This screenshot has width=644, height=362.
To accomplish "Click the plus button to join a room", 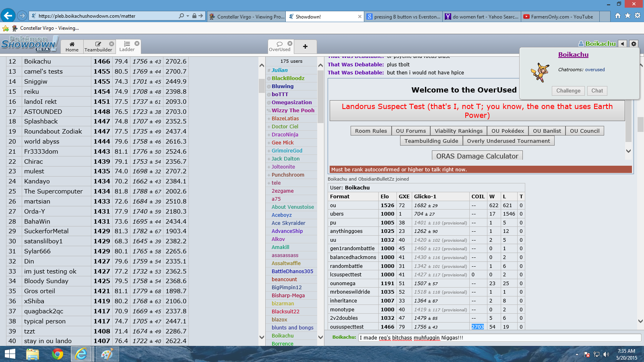I will (305, 47).
